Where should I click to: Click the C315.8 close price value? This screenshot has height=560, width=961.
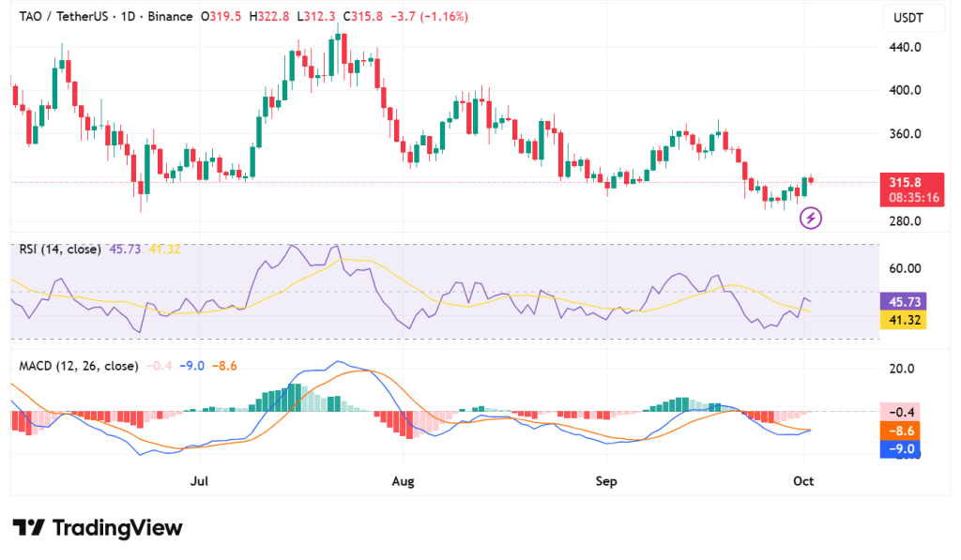[363, 17]
